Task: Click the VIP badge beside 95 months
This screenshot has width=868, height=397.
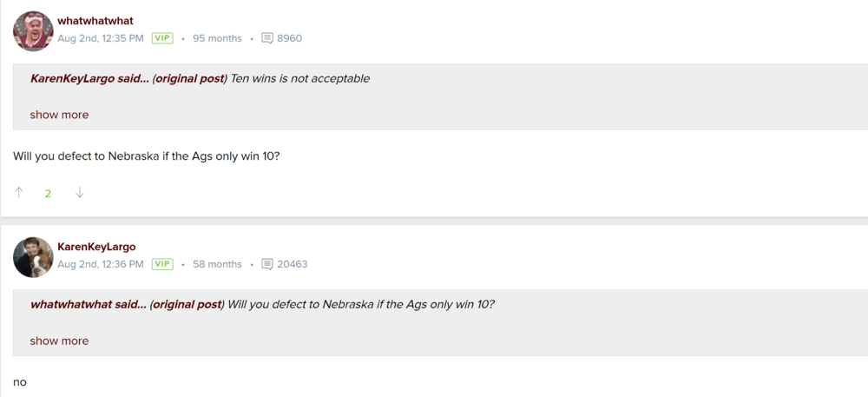Action: point(162,38)
